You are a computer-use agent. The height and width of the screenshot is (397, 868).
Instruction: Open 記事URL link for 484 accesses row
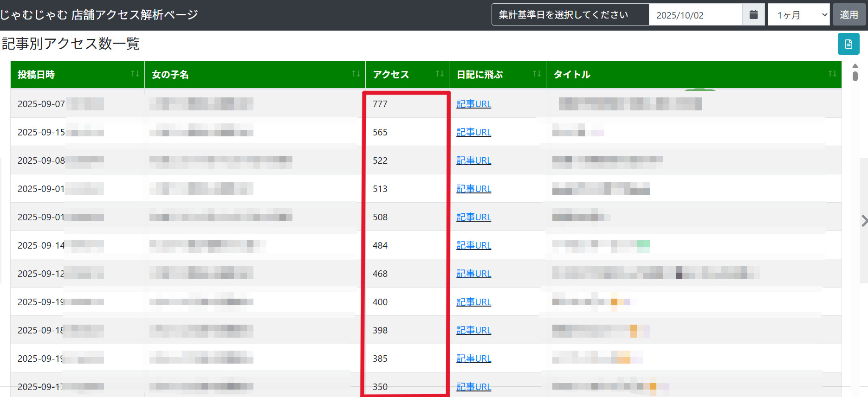click(473, 245)
